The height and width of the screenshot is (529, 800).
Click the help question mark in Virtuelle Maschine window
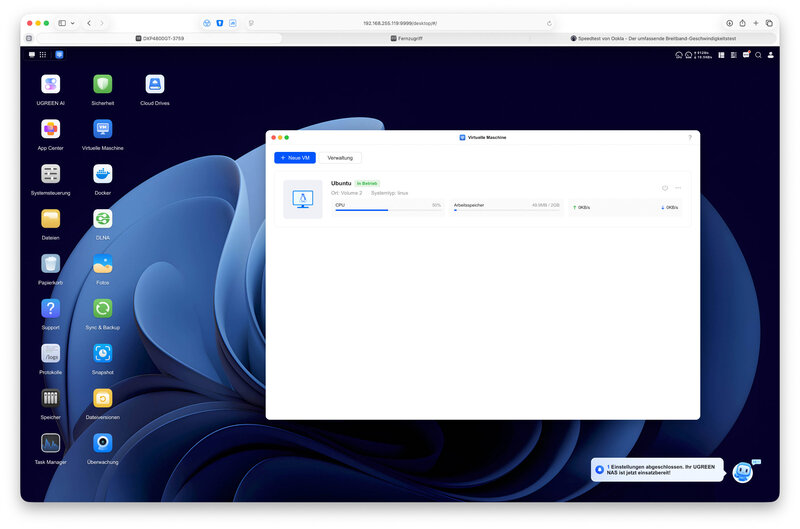tap(690, 137)
